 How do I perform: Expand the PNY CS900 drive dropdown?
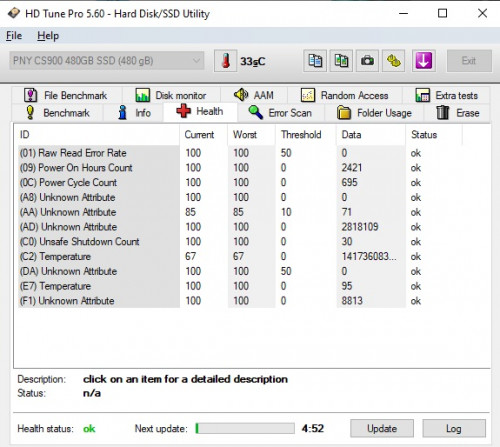(107, 61)
